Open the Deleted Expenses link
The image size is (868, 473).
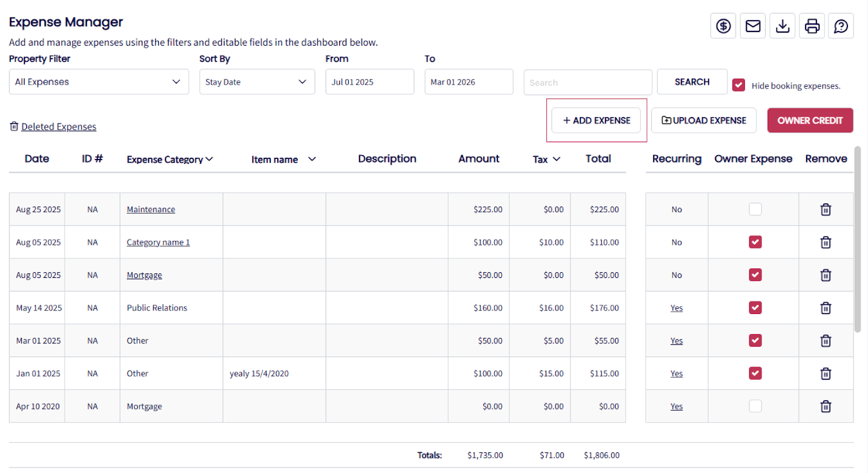(59, 127)
